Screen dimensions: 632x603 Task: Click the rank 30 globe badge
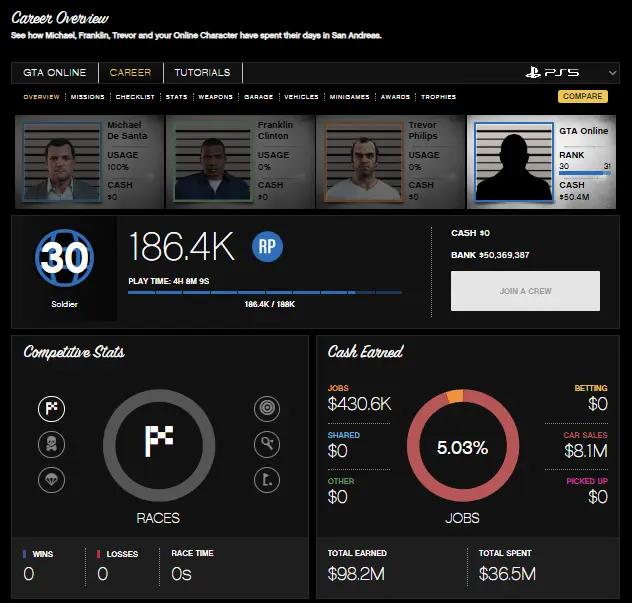coord(65,259)
